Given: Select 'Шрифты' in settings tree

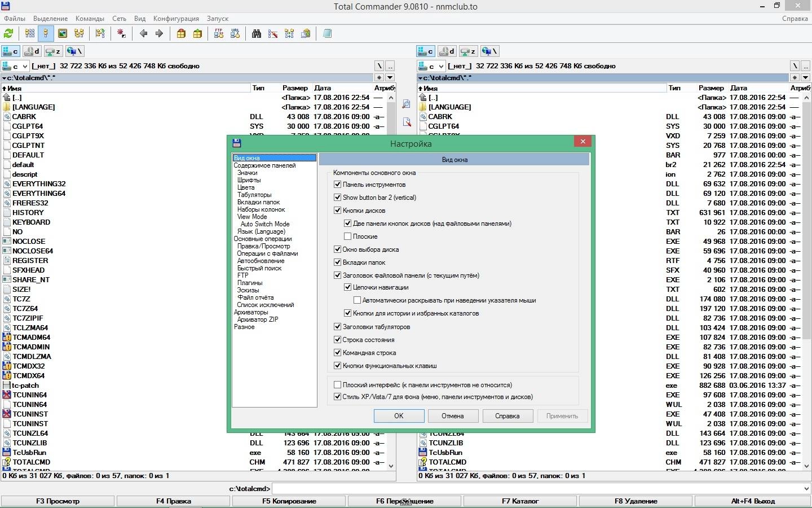Looking at the screenshot, I should pyautogui.click(x=249, y=180).
